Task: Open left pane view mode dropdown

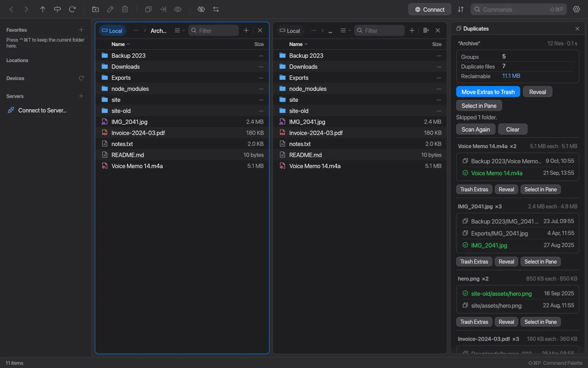Action: [x=180, y=31]
